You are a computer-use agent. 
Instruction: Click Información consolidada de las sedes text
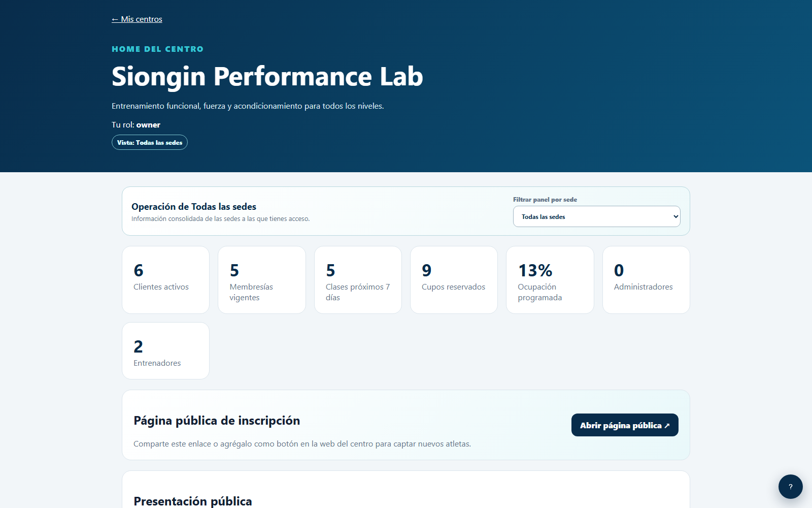click(x=220, y=219)
